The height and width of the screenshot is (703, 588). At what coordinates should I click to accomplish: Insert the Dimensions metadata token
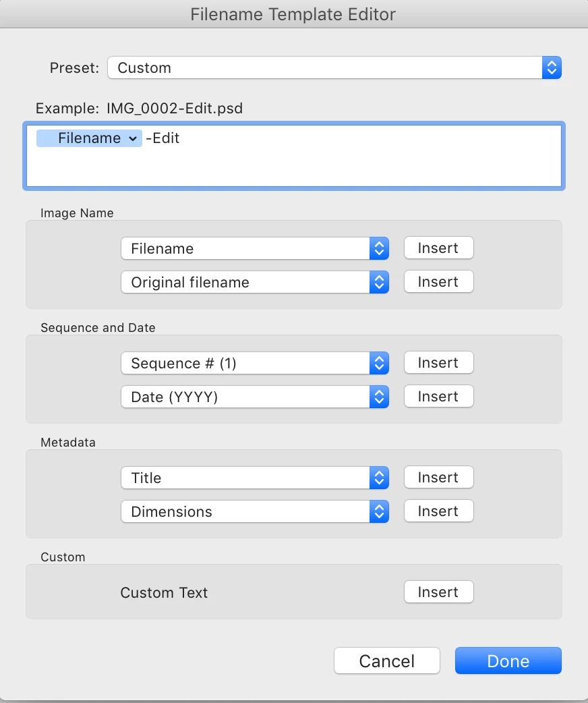pyautogui.click(x=438, y=511)
